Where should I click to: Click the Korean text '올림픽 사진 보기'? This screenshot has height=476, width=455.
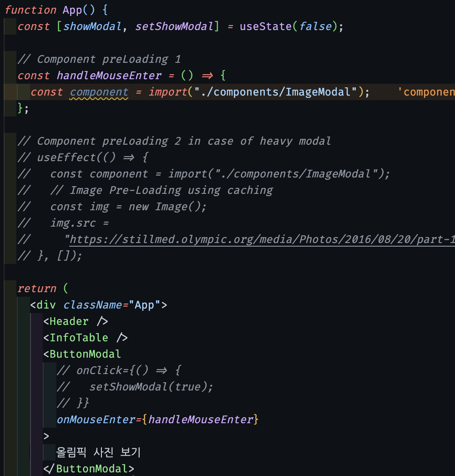(98, 452)
